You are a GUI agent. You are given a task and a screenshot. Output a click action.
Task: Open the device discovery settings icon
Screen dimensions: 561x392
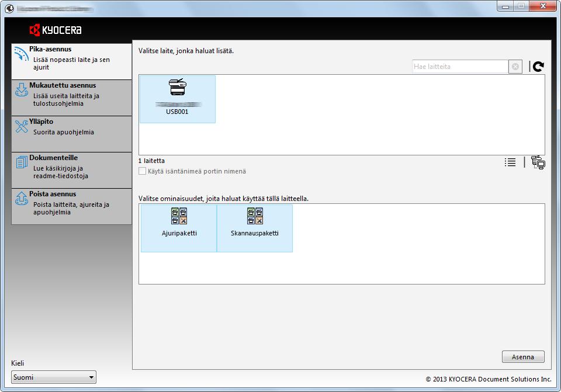(538, 162)
